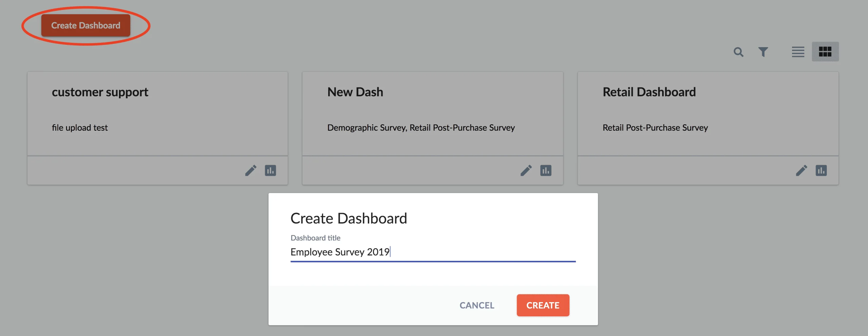Select the customer support card title
The image size is (868, 336).
tap(100, 92)
